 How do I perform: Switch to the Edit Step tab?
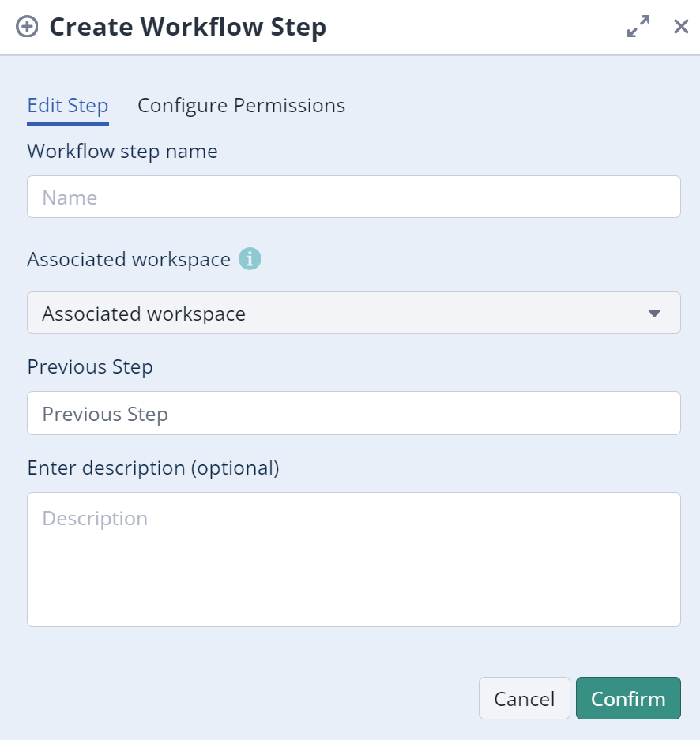coord(68,106)
